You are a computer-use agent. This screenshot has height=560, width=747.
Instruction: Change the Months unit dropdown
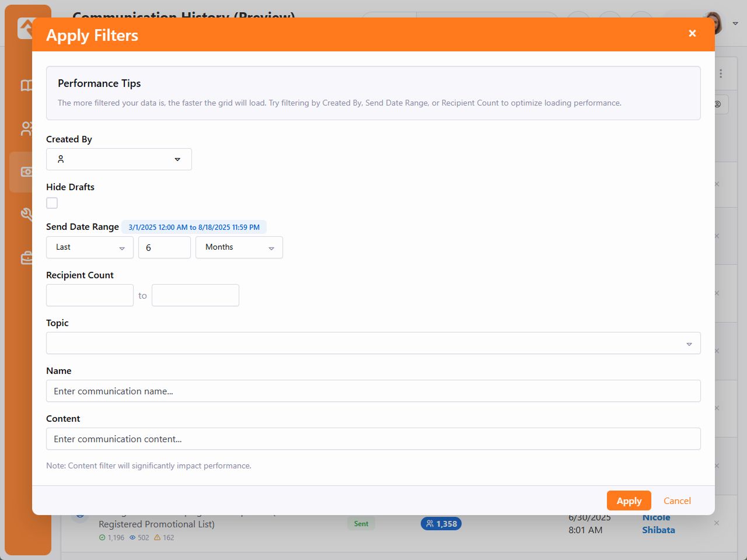pos(239,247)
